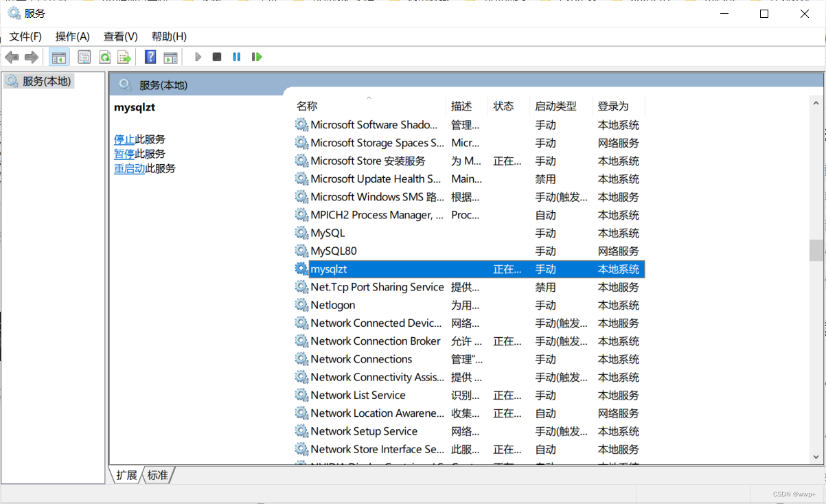Click 自动 in the MPICH2 Process Manager row
Screen dimensions: 826x504
click(545, 215)
